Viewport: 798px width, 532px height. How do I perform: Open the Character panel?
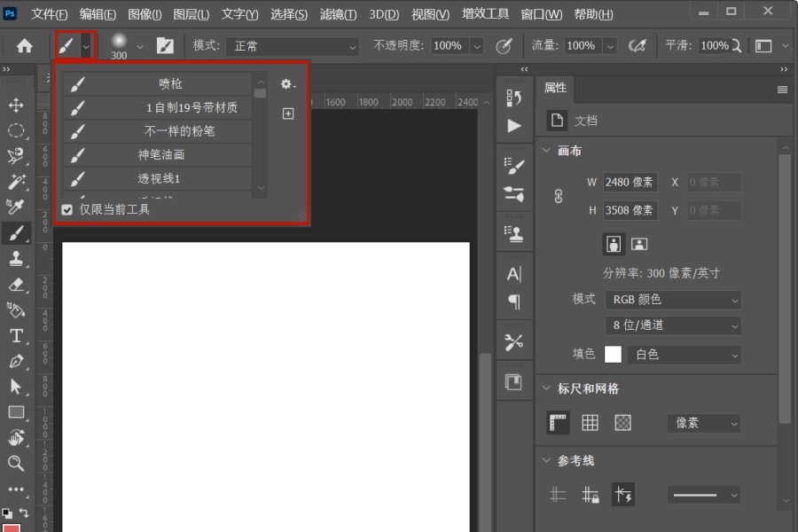[x=514, y=278]
